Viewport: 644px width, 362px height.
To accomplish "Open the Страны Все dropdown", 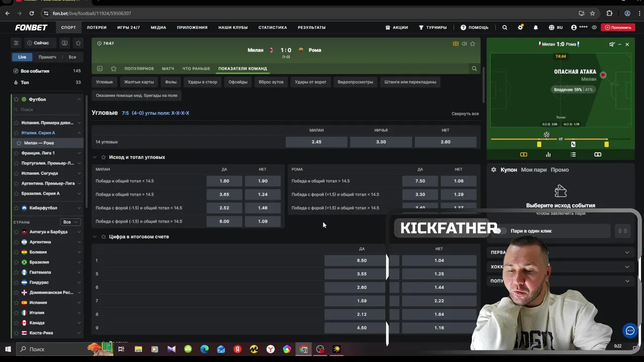I will coord(70,222).
